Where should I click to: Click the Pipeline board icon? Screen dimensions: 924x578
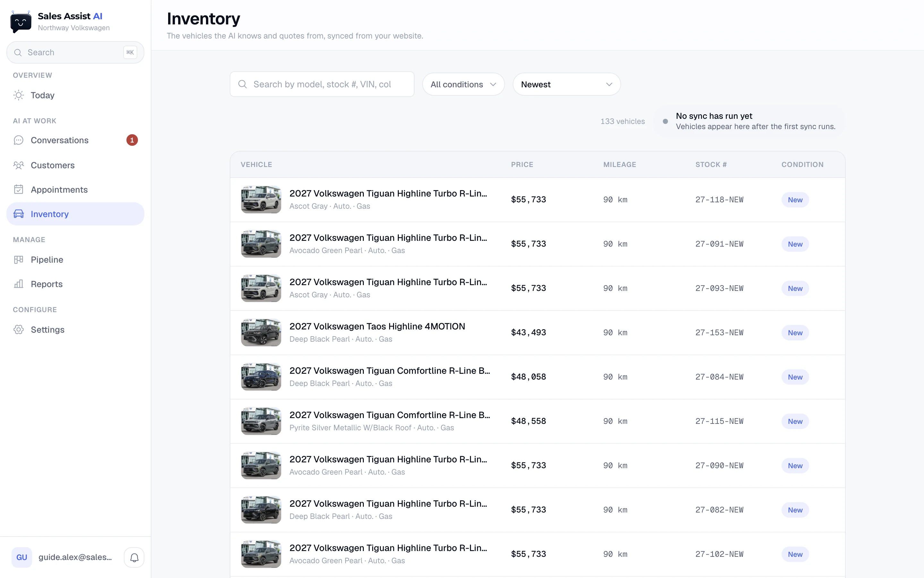18,259
